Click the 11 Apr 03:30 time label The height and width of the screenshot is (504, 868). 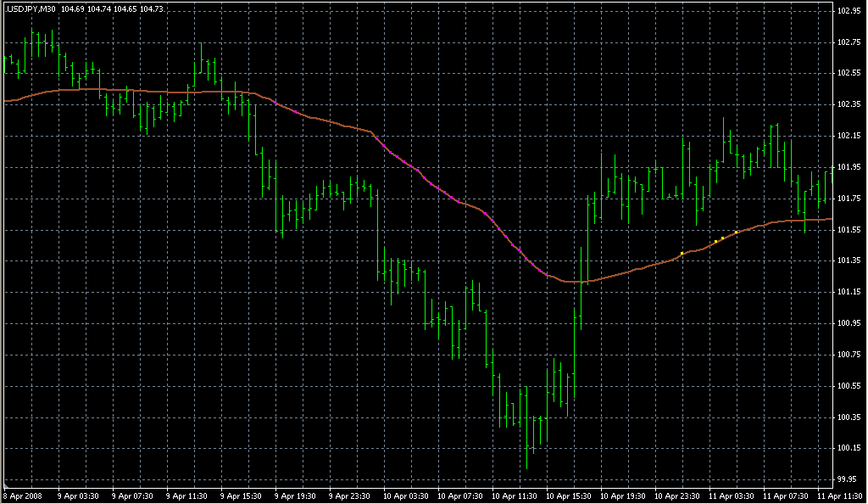click(731, 496)
